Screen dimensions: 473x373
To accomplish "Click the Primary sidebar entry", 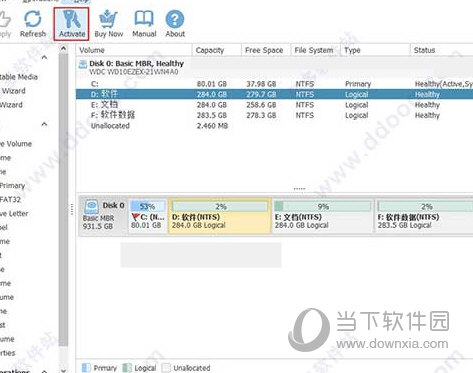I will click(12, 185).
